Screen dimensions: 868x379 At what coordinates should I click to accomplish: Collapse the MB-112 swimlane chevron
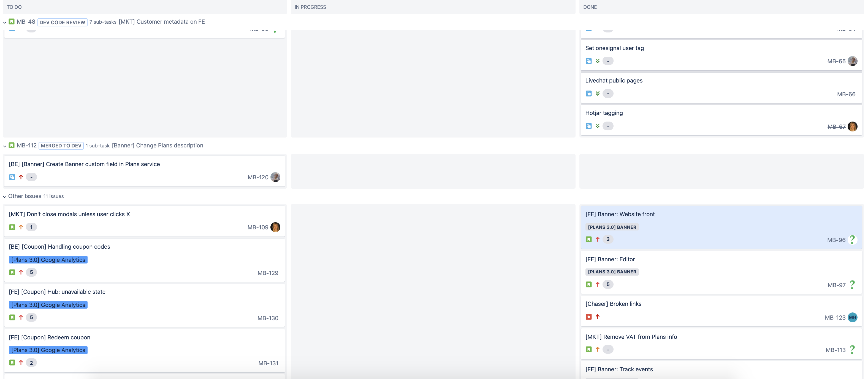[4, 146]
